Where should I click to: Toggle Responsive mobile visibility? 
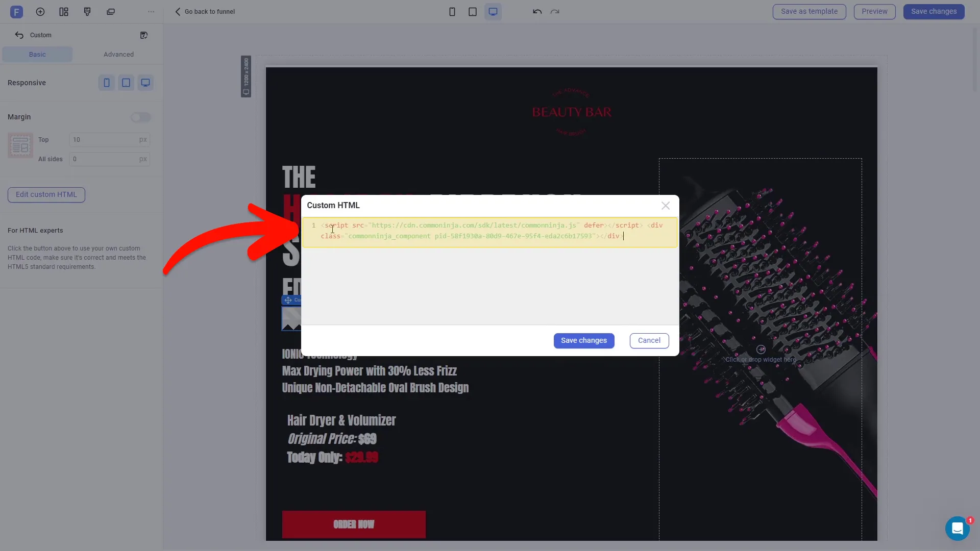[107, 83]
